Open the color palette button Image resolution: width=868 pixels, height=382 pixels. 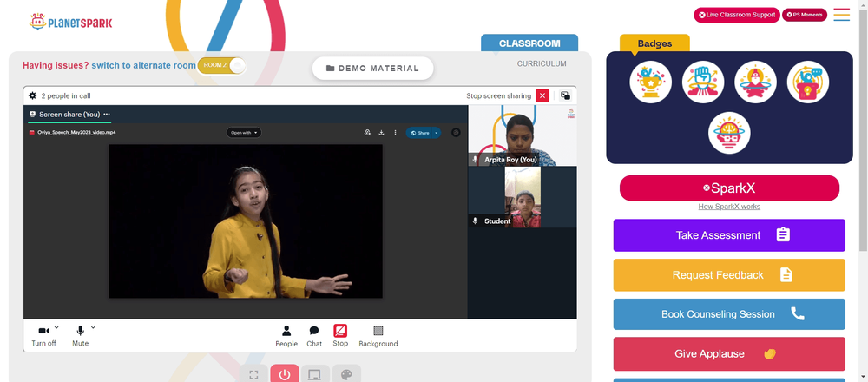point(346,374)
